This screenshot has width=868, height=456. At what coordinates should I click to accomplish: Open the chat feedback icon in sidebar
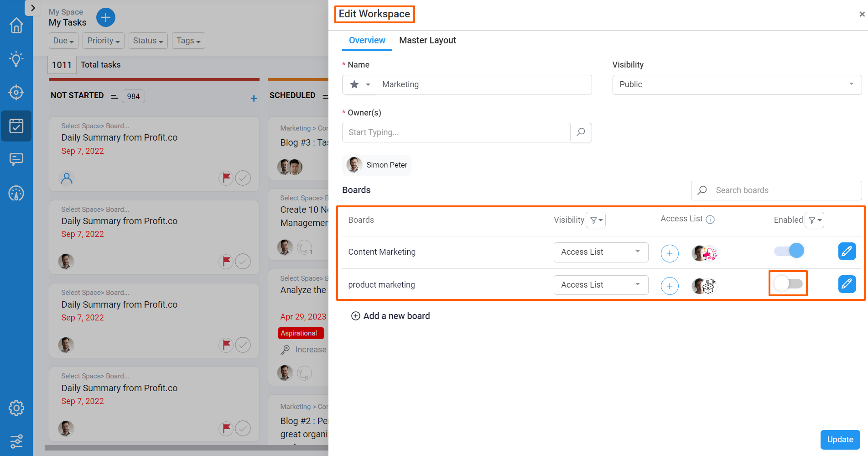[x=16, y=159]
